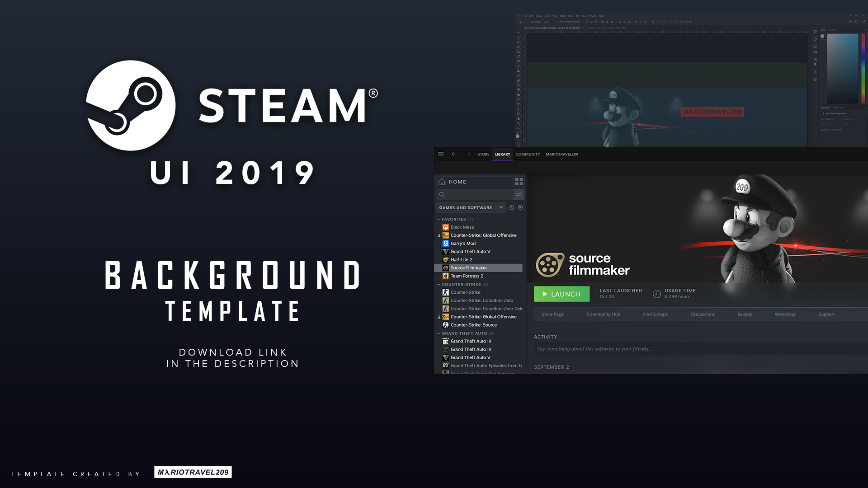
Task: Click inside the Photoshop color picker field
Action: point(843,68)
